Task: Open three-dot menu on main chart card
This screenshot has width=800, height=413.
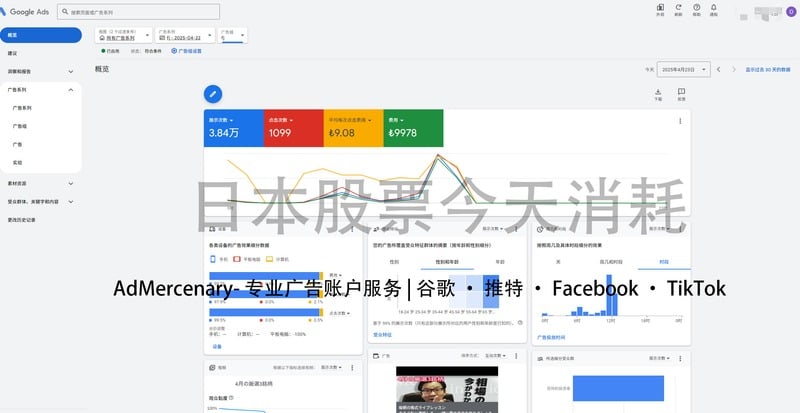Action: tap(680, 121)
